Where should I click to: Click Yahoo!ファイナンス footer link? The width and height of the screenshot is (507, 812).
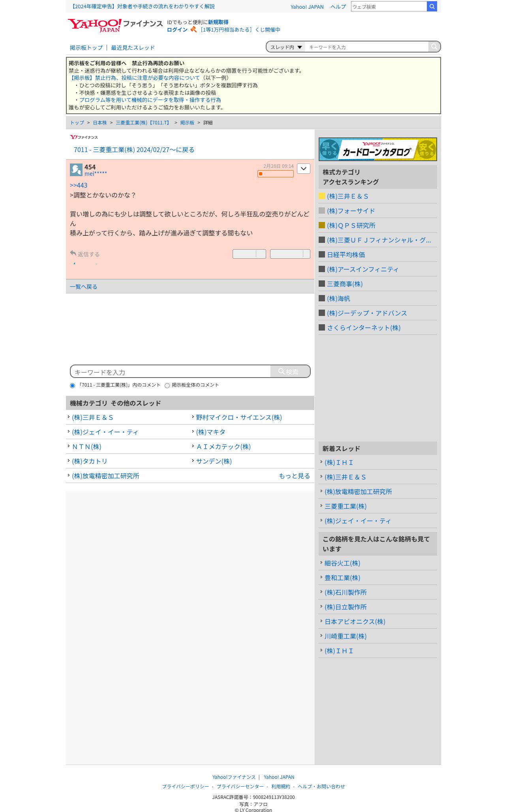[234, 777]
